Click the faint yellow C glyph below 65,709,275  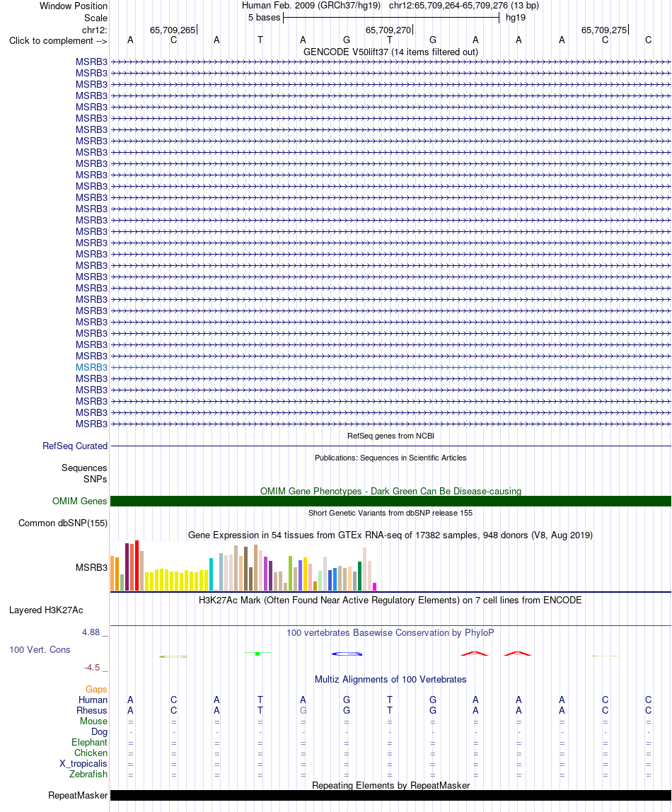(605, 656)
